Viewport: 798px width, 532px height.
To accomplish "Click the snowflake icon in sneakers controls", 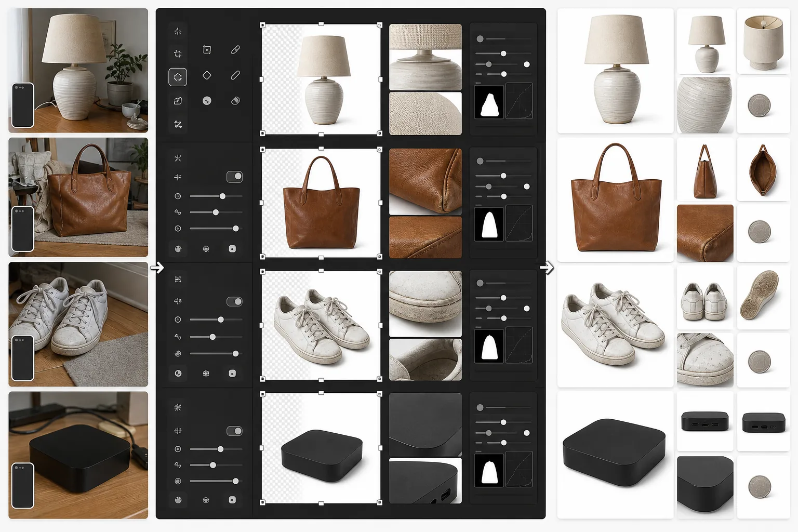I will 206,373.
